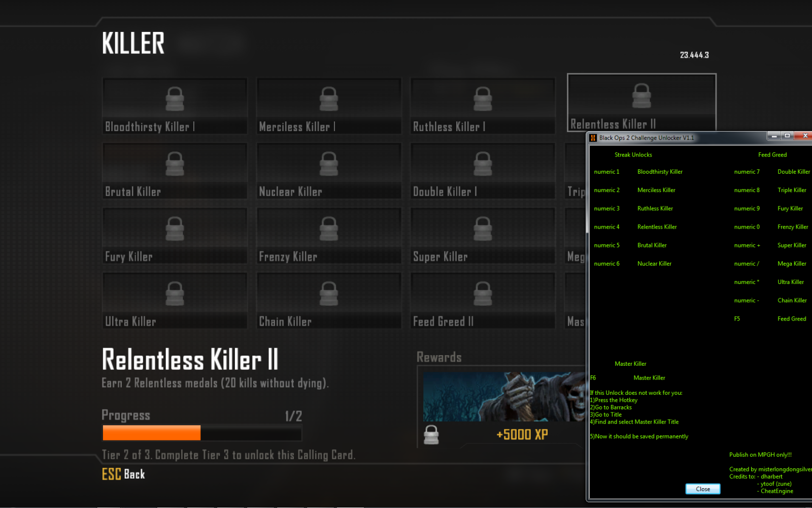The width and height of the screenshot is (812, 508).
Task: Click ESC Back to leave Killer menu
Action: click(123, 474)
